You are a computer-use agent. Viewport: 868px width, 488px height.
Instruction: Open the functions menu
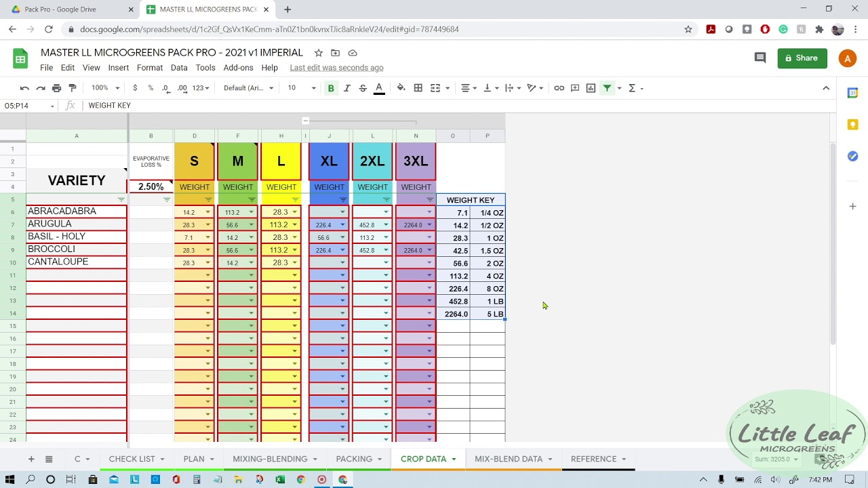pyautogui.click(x=635, y=88)
